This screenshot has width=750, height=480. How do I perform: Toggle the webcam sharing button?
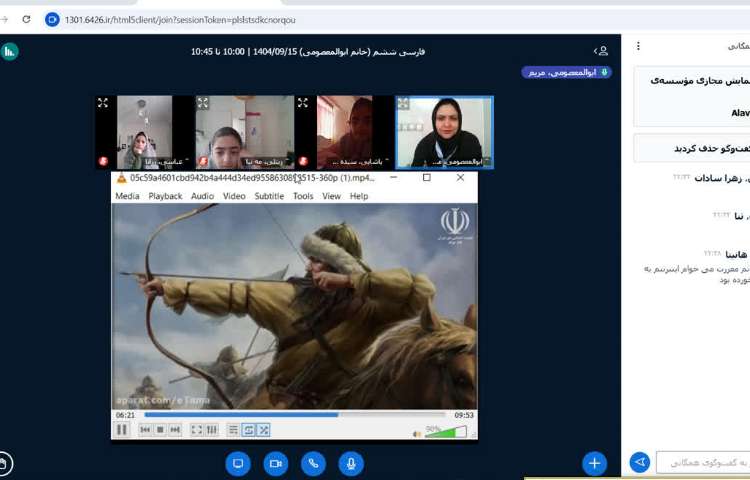(275, 463)
